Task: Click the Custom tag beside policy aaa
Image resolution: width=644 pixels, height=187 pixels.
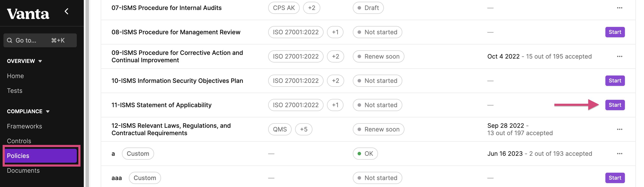Action: tap(145, 178)
